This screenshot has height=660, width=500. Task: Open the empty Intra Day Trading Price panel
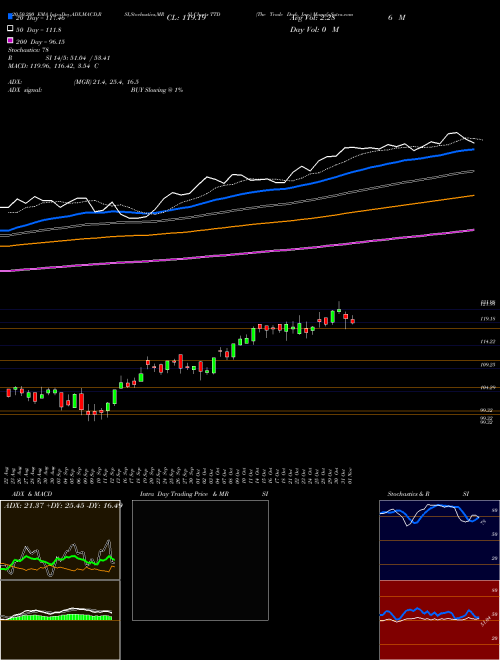(200, 560)
